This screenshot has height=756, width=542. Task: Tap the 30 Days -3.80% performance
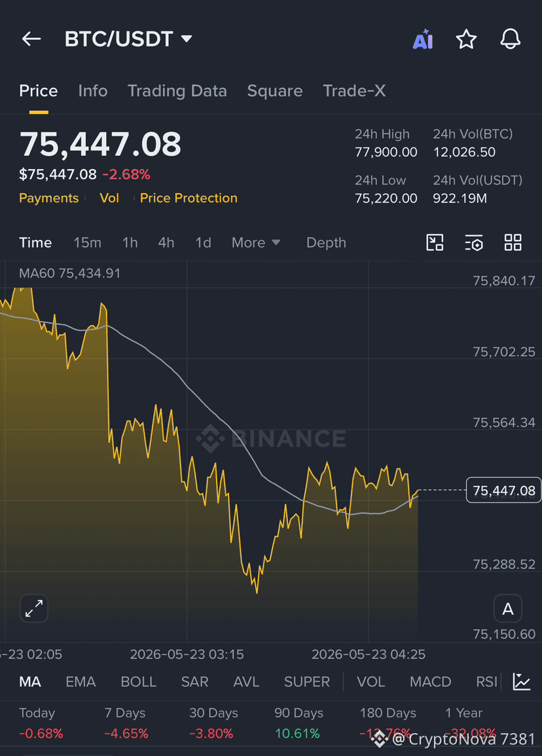coord(213,723)
